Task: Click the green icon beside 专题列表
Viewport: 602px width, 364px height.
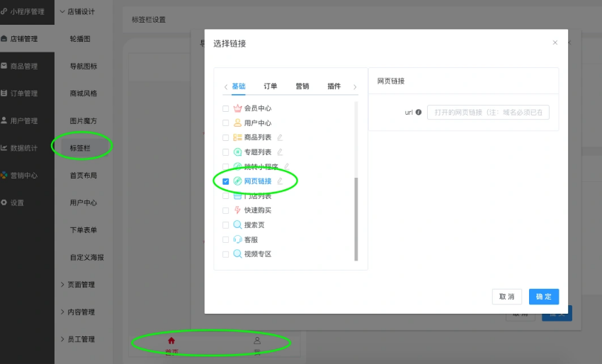Action: coord(238,152)
